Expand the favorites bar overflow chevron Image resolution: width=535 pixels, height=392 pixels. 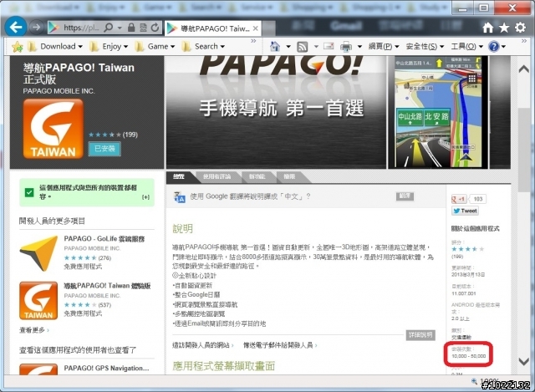(x=253, y=41)
